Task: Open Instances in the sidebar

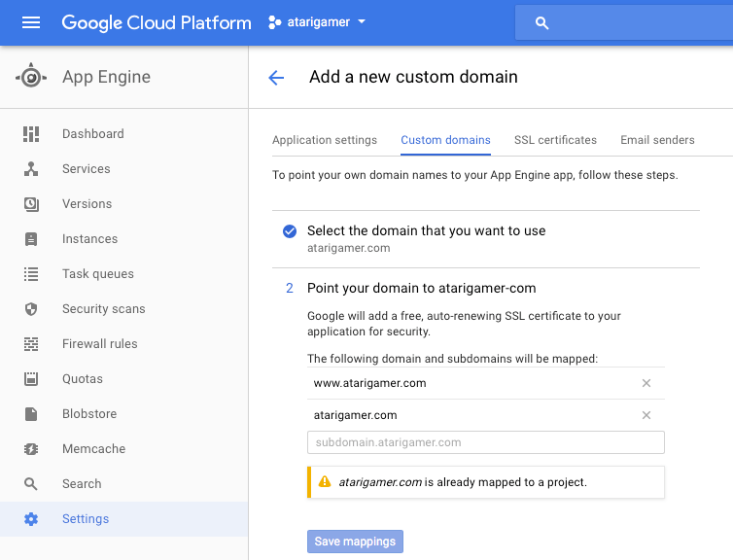Action: tap(123, 239)
